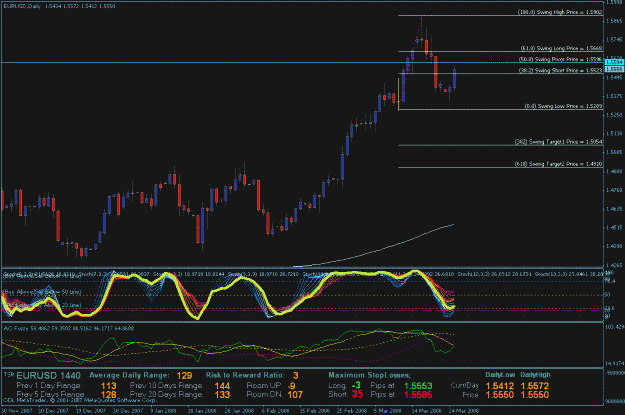Click the 25 Feb 2008 date label
The image size is (625, 415).
tap(350, 411)
